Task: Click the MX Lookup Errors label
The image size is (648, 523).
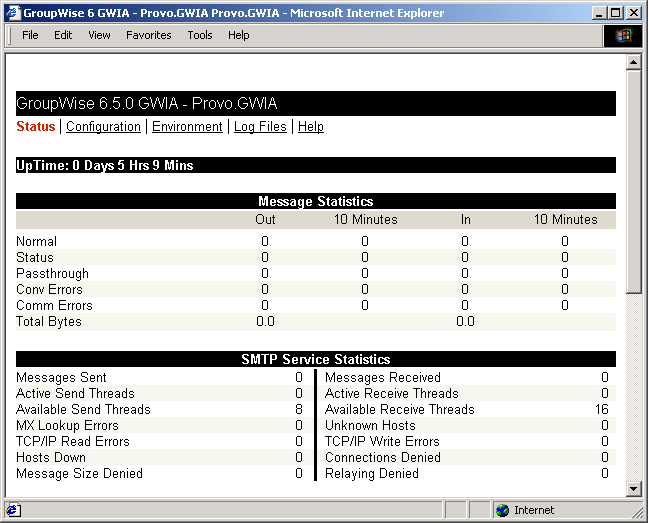Action: [67, 426]
